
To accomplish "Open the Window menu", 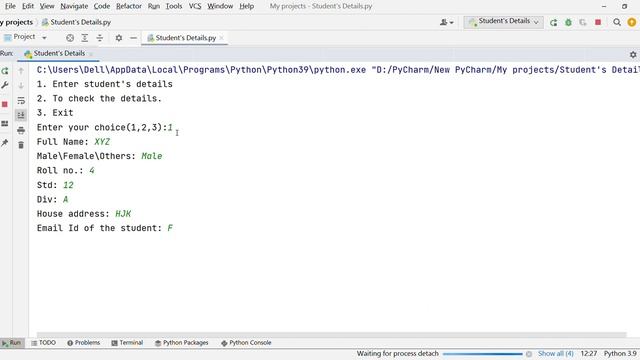I will (220, 6).
